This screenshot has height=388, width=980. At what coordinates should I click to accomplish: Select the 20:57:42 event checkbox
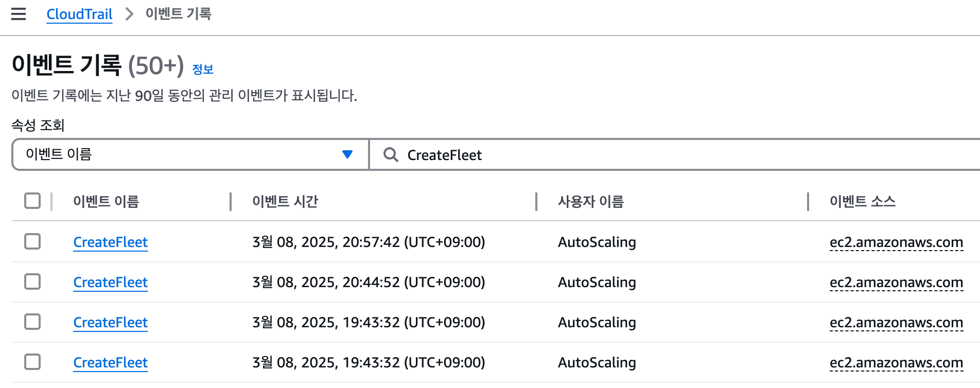[x=32, y=241]
